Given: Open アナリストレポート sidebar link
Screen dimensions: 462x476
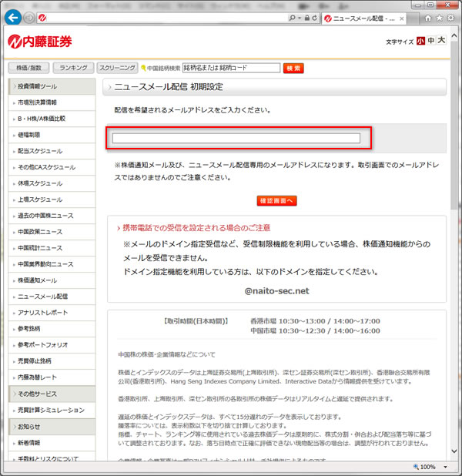Looking at the screenshot, I should 52,313.
